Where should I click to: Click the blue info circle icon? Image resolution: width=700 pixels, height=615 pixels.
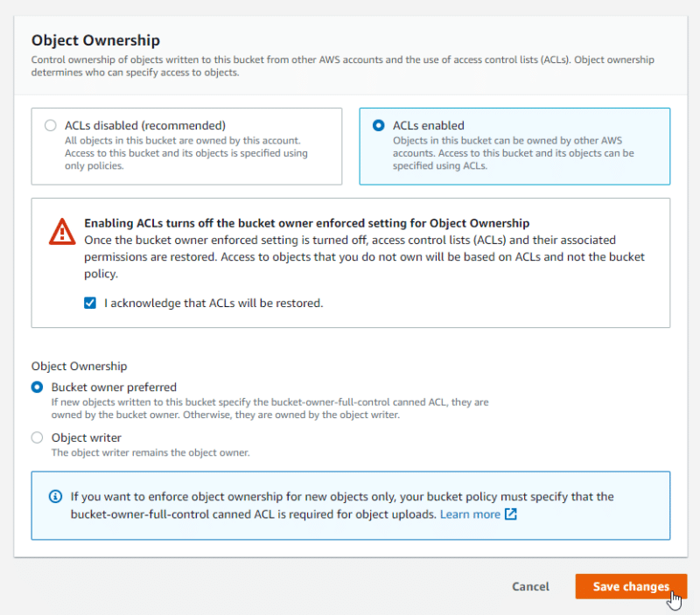click(55, 497)
